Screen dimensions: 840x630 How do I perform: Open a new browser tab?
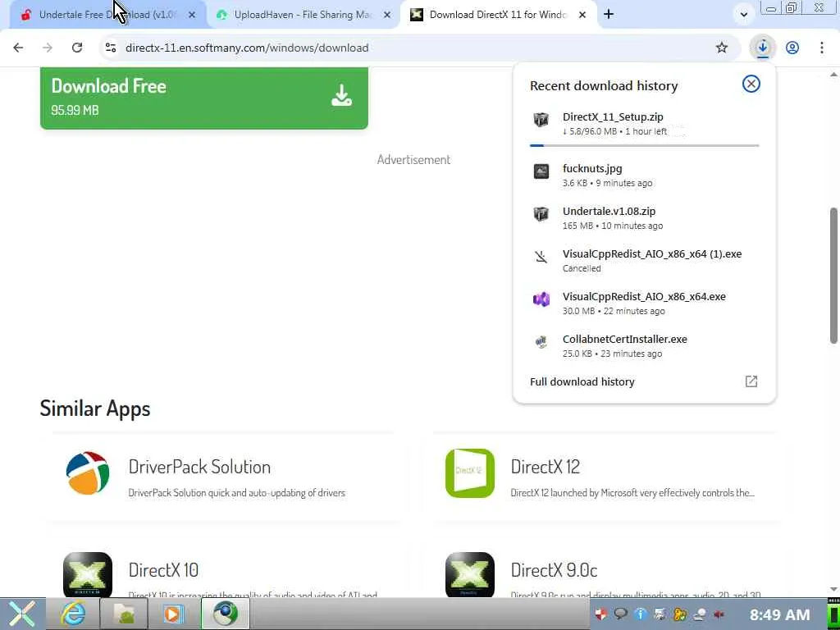609,15
